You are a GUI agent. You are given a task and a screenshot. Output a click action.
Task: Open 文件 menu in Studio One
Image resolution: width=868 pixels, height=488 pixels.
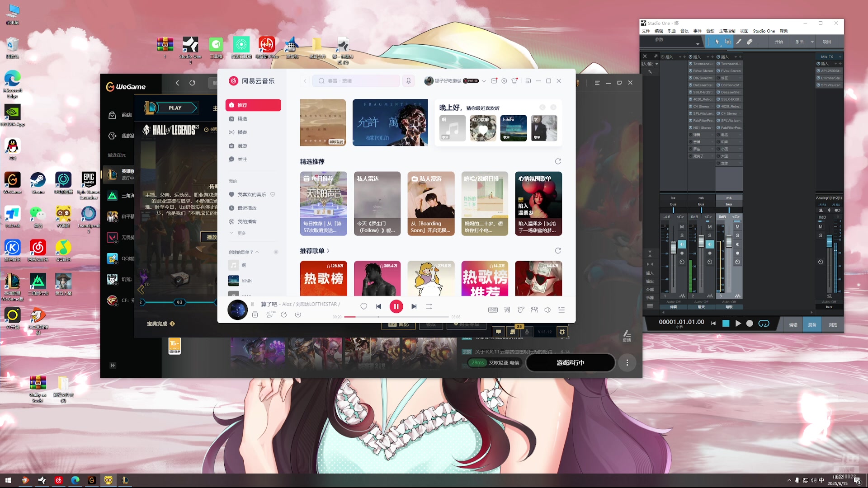point(646,31)
